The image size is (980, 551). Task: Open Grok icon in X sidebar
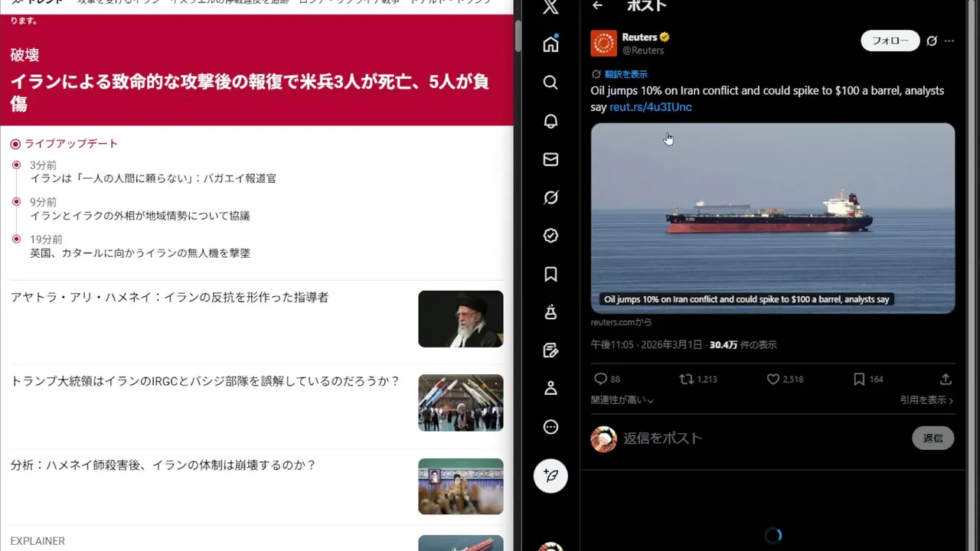click(550, 197)
